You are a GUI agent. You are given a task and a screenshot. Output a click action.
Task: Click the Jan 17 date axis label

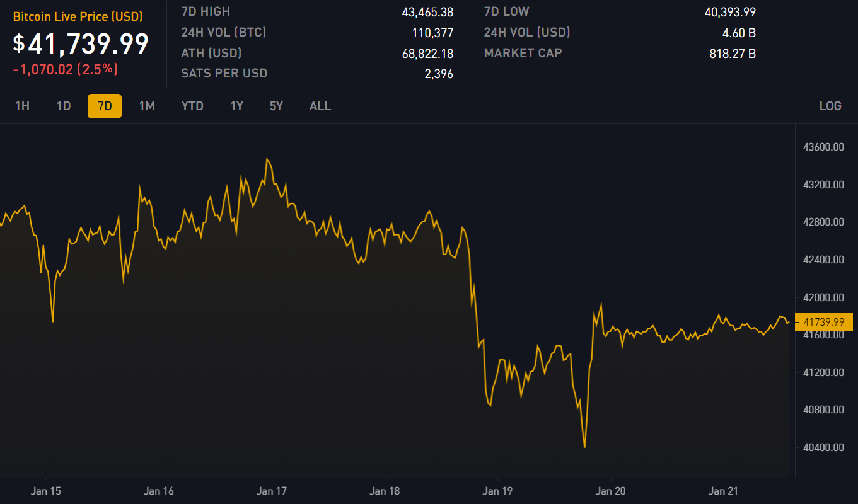click(x=272, y=491)
